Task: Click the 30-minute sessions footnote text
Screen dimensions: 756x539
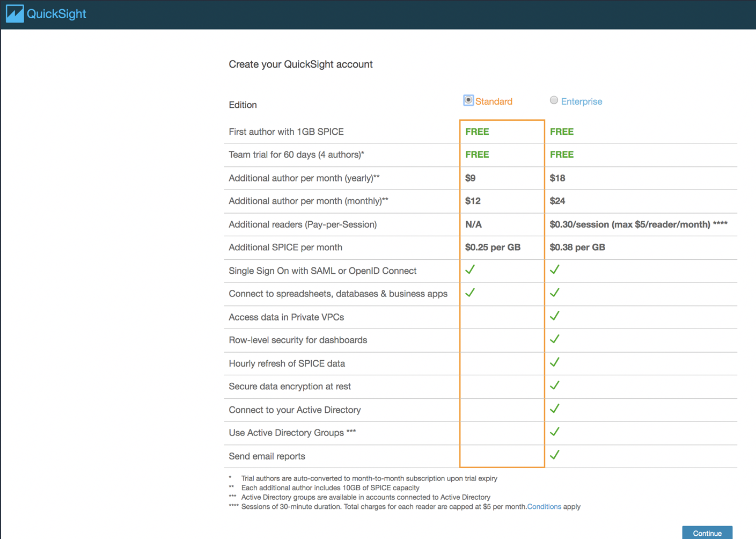Action: (x=410, y=507)
